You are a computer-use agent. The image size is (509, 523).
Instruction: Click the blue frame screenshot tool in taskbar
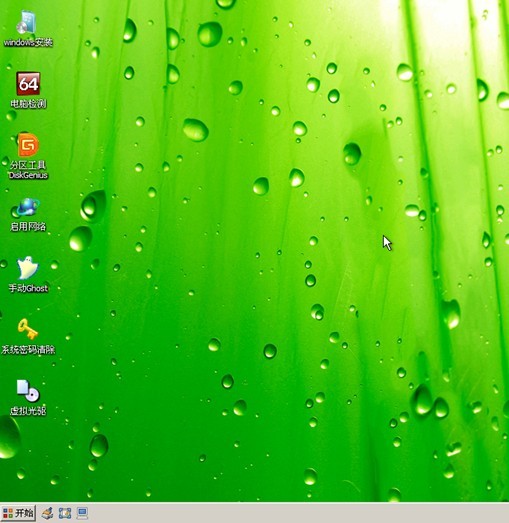[x=65, y=513]
